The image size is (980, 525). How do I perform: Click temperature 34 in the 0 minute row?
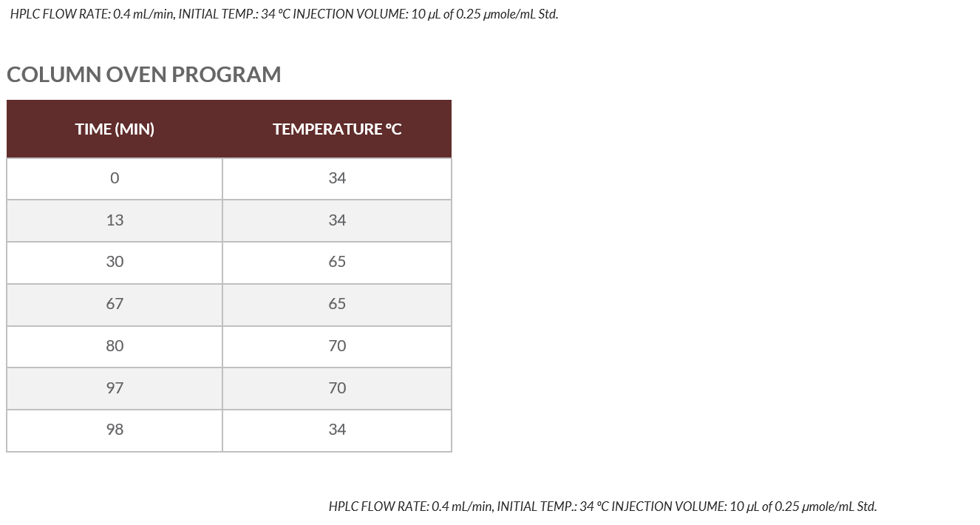(x=337, y=178)
